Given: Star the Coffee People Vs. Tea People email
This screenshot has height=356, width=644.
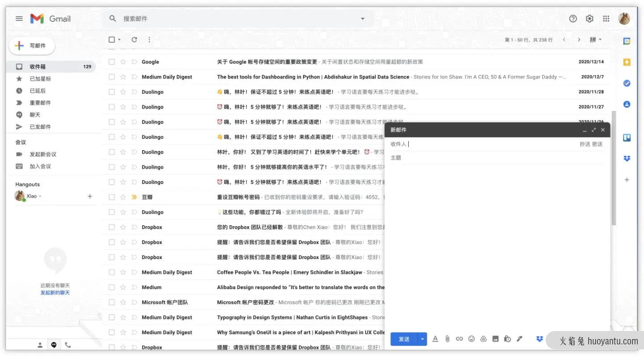Looking at the screenshot, I should coord(123,272).
